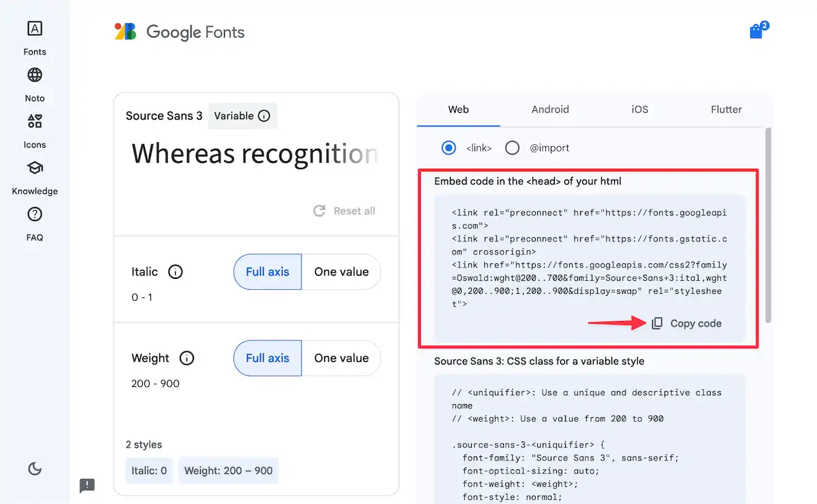
Task: Click the Google Fonts title text
Action: point(195,32)
